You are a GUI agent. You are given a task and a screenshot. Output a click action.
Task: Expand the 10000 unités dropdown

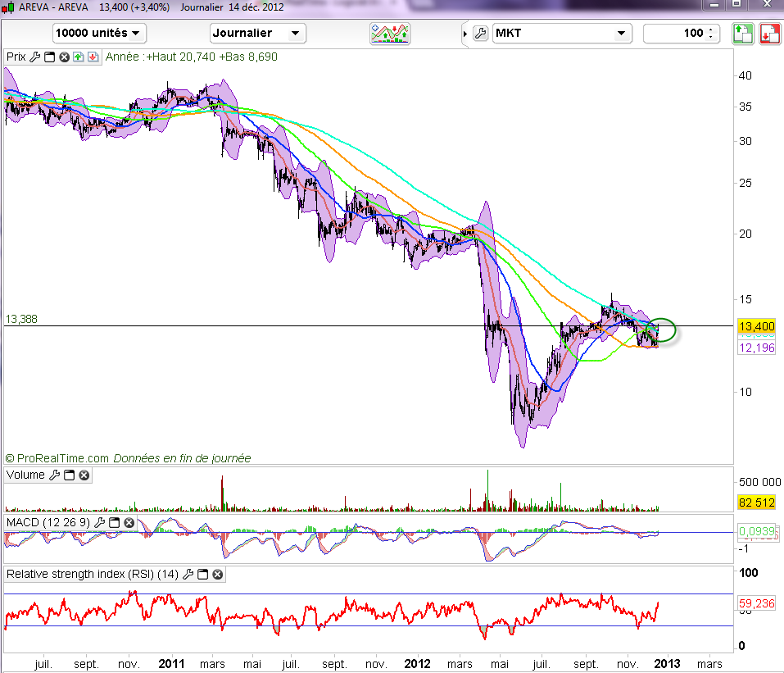point(99,34)
